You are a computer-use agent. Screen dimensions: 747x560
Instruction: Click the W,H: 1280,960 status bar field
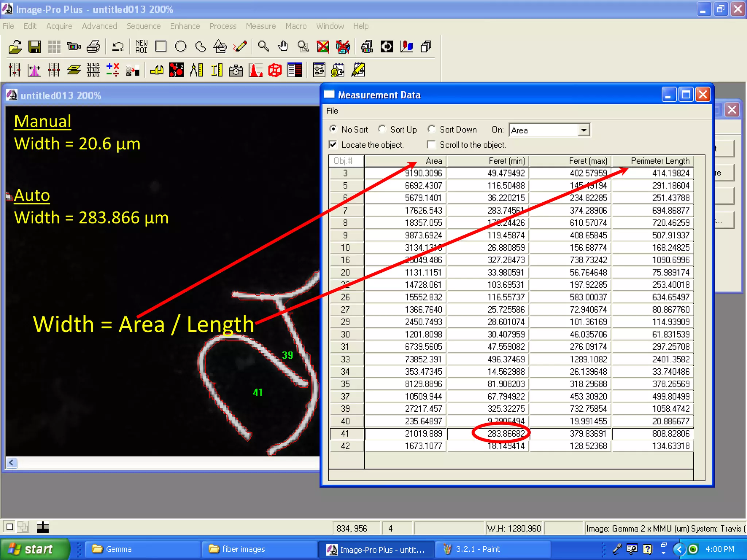point(514,528)
